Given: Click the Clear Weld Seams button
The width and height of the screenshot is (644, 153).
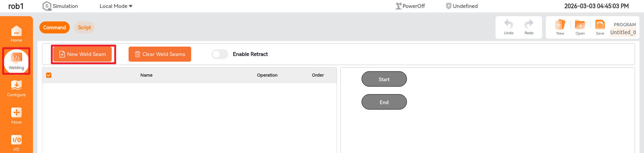Looking at the screenshot, I should (160, 54).
